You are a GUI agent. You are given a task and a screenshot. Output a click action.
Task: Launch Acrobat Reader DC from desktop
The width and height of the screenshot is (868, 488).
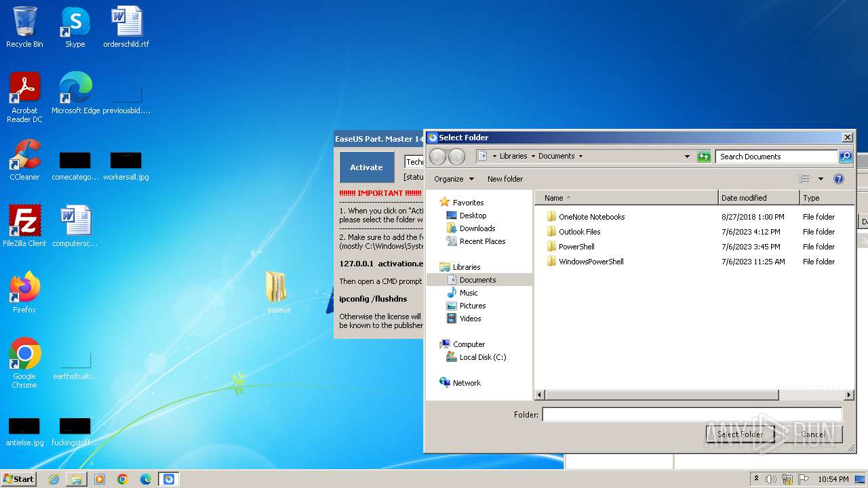click(x=24, y=98)
